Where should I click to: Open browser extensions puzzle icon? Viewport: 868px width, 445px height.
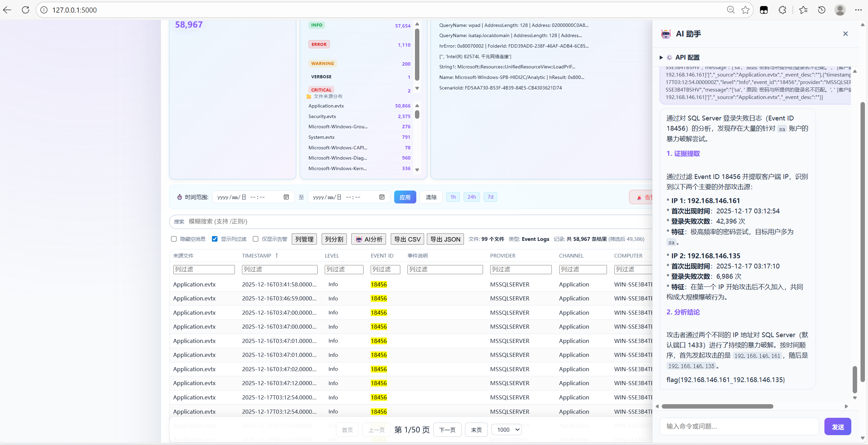[782, 10]
